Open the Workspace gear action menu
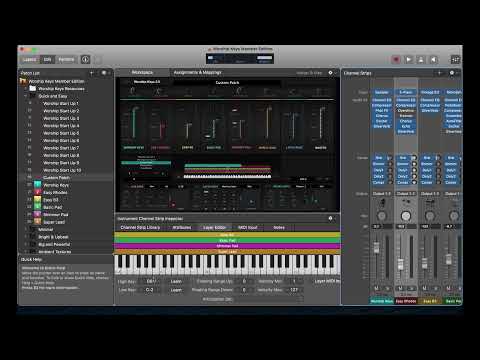Viewport: 480px width, 360px height. click(x=331, y=72)
